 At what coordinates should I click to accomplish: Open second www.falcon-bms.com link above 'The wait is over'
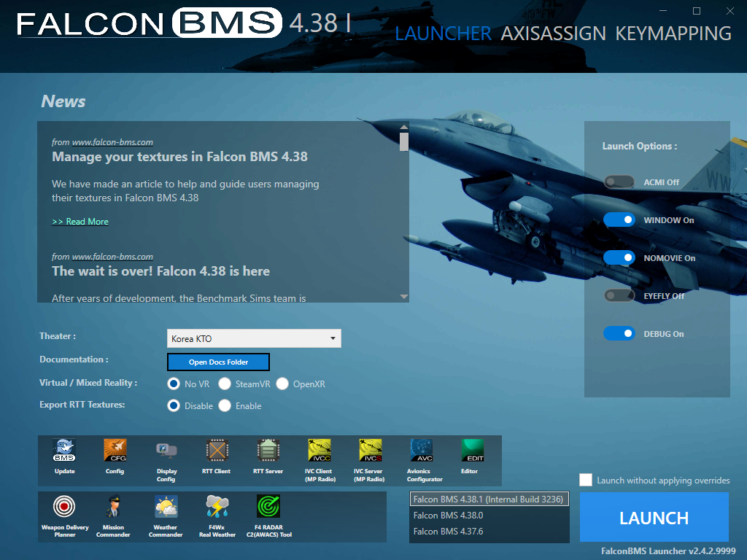pos(112,257)
